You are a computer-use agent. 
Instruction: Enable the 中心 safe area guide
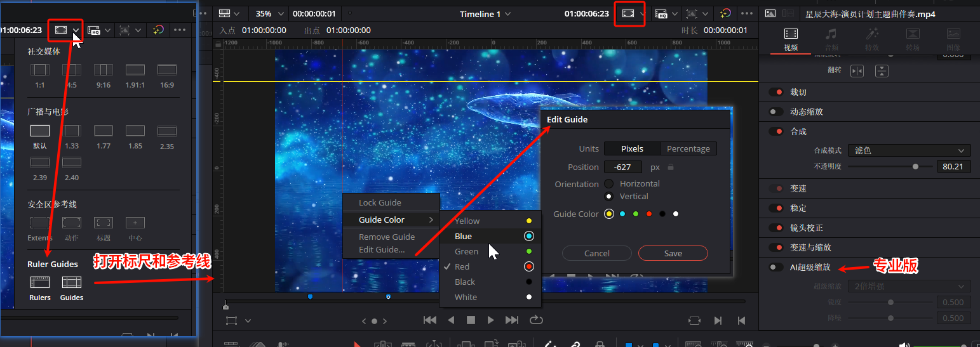coord(135,223)
